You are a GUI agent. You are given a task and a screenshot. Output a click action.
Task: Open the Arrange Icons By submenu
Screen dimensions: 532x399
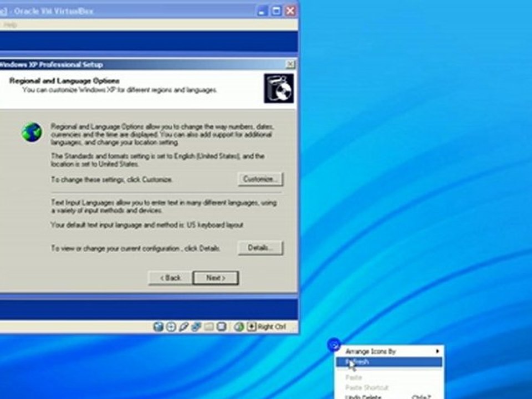tap(389, 351)
